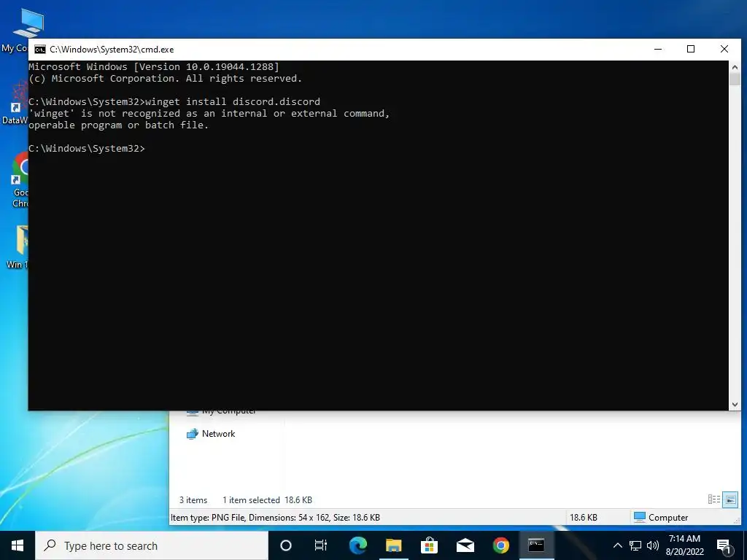Click the Microsoft Corporation copyright line
This screenshot has height=560, width=747.
pos(166,79)
